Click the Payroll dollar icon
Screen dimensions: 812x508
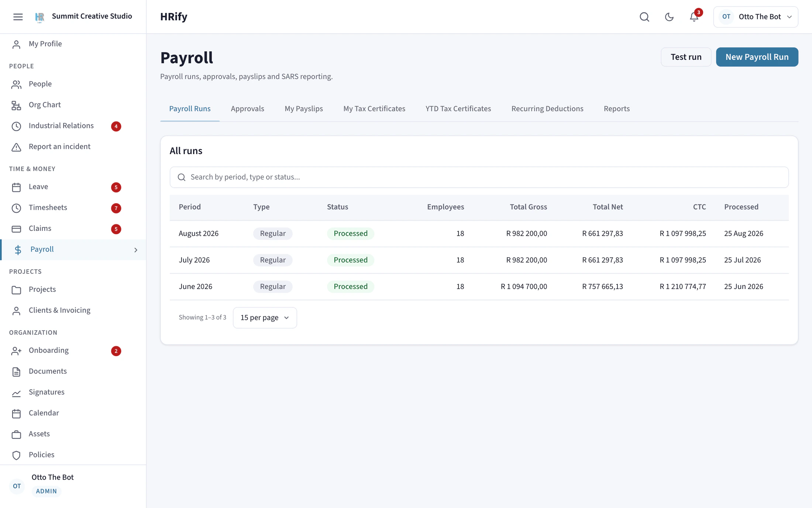[18, 250]
